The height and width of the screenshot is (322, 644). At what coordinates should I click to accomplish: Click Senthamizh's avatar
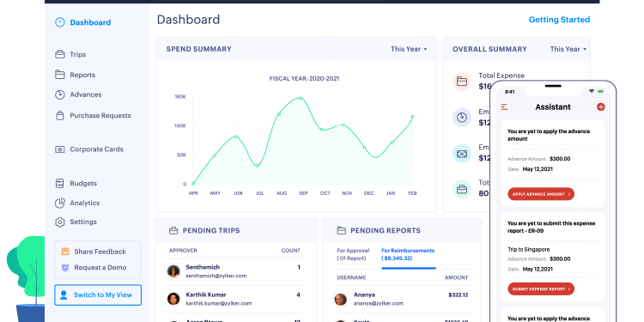tap(173, 271)
